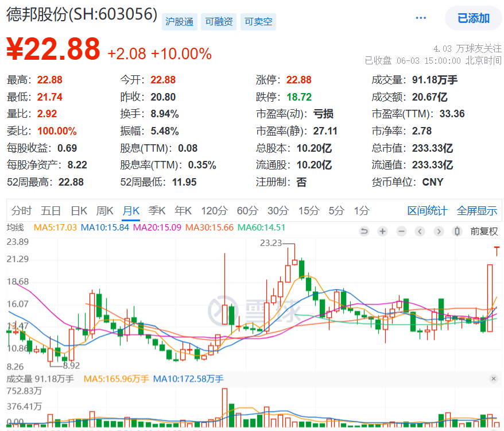Viewport: 504px width, 431px height.
Task: Click the chart reset undo arrow icon
Action: 364,231
